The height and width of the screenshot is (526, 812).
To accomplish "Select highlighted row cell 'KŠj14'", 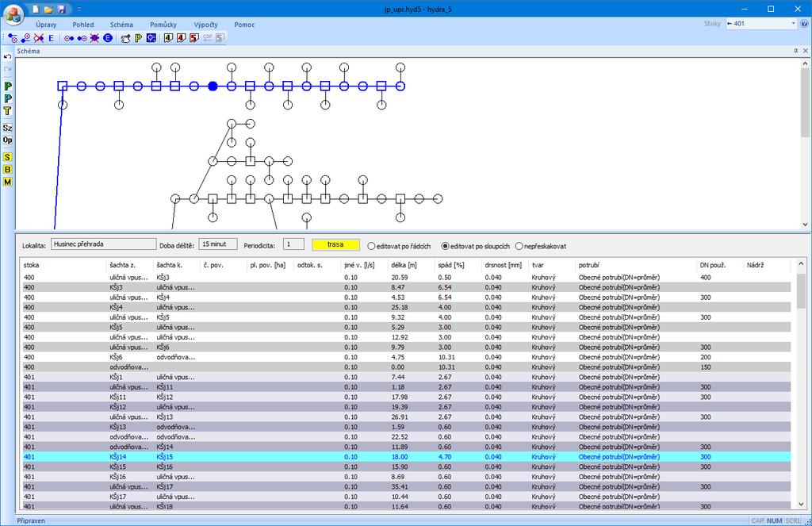I will click(118, 457).
